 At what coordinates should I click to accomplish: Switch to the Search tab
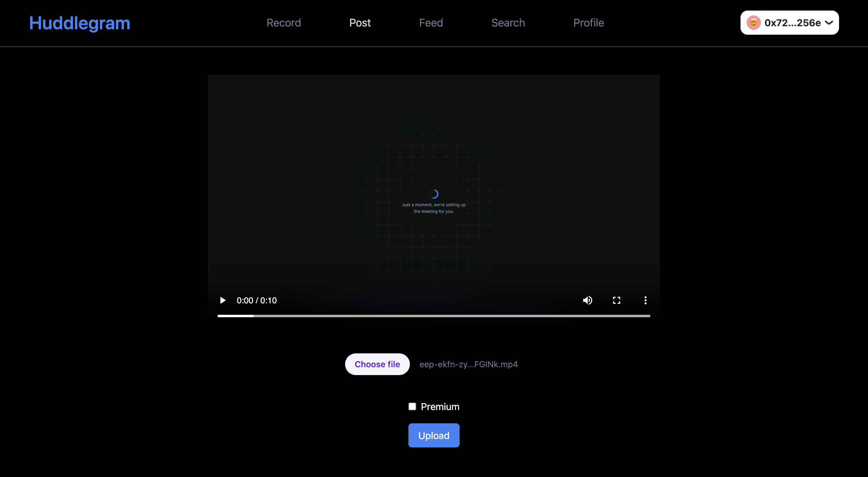coord(508,23)
